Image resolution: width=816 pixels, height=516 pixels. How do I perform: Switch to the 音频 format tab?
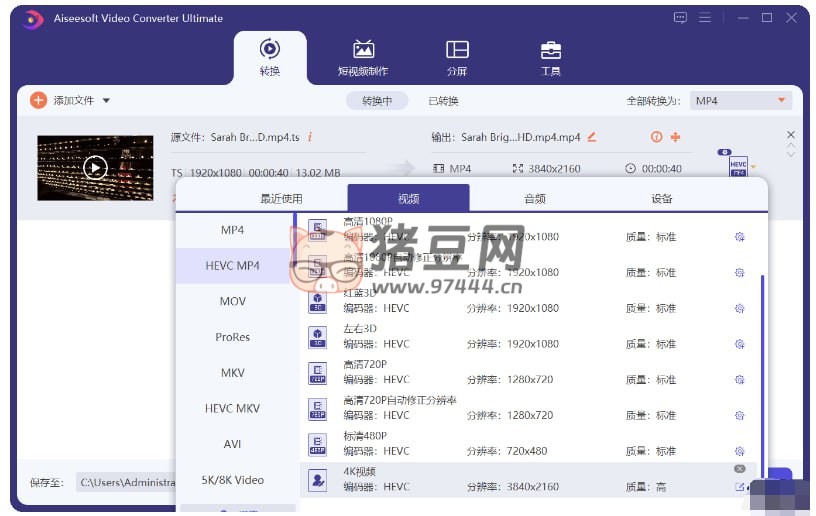[535, 199]
